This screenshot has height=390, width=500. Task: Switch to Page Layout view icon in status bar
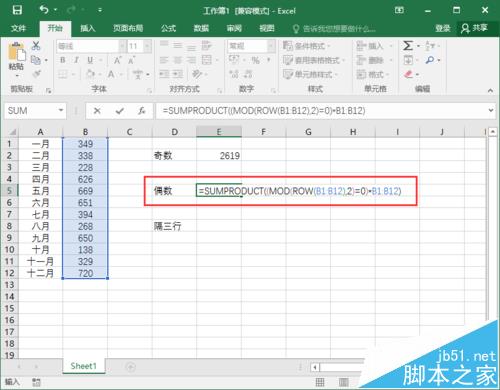[x=344, y=382]
